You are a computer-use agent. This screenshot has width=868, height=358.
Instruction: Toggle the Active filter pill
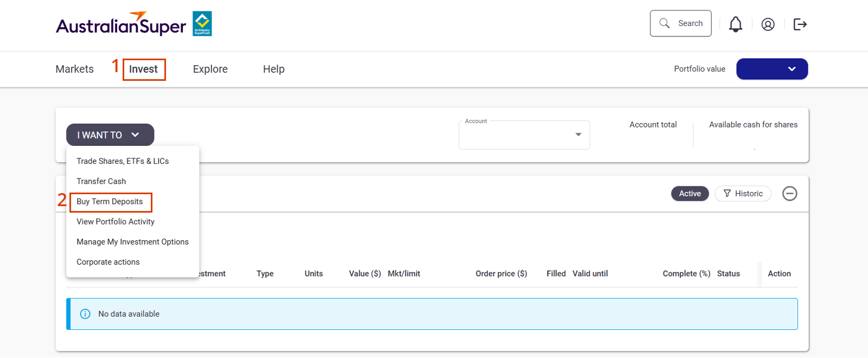click(690, 194)
